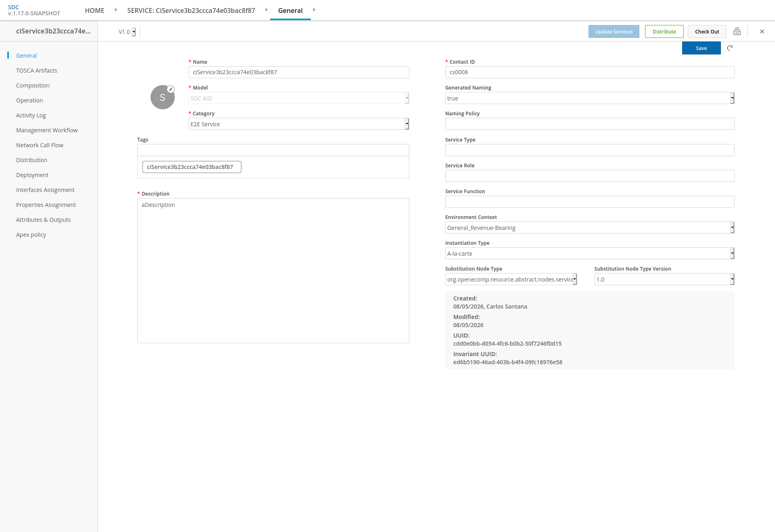Click the Check Out button
The height and width of the screenshot is (532, 775).
[x=707, y=31]
